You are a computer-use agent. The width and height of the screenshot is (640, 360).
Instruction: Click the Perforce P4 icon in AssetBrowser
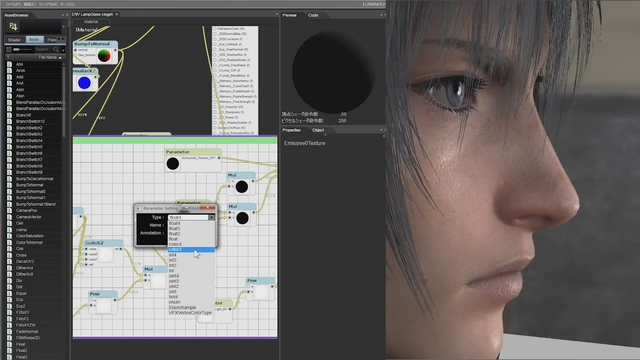[x=13, y=27]
